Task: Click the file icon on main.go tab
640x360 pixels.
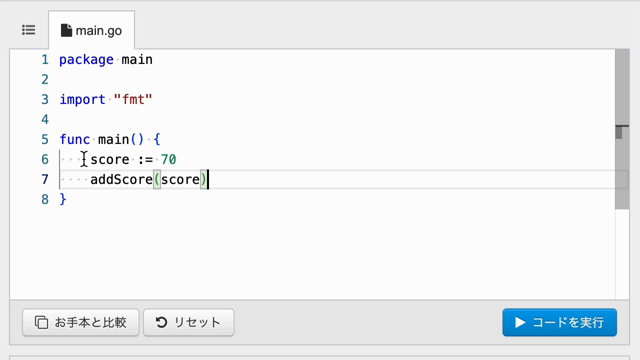Action: click(66, 30)
